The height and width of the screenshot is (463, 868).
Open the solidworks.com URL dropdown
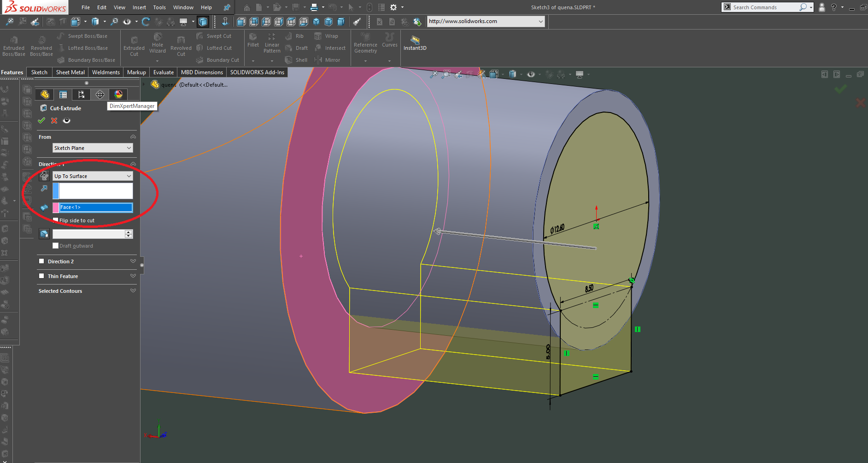[540, 21]
